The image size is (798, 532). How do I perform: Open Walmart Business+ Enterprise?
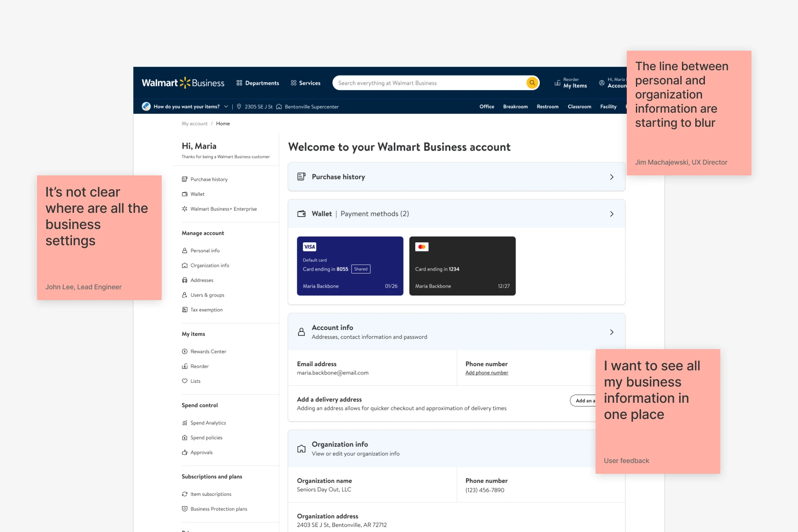[223, 209]
